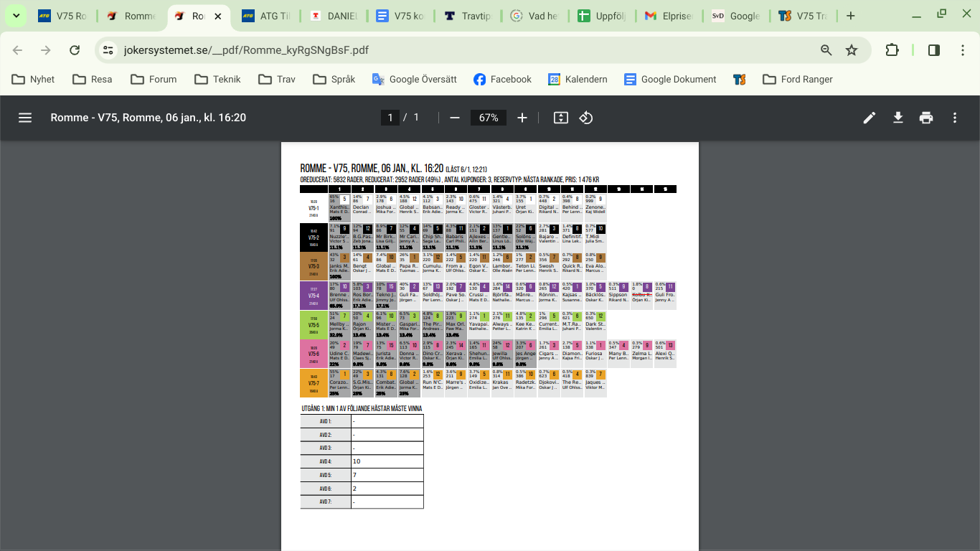Go back to previous page
This screenshot has height=551, width=980.
click(18, 50)
